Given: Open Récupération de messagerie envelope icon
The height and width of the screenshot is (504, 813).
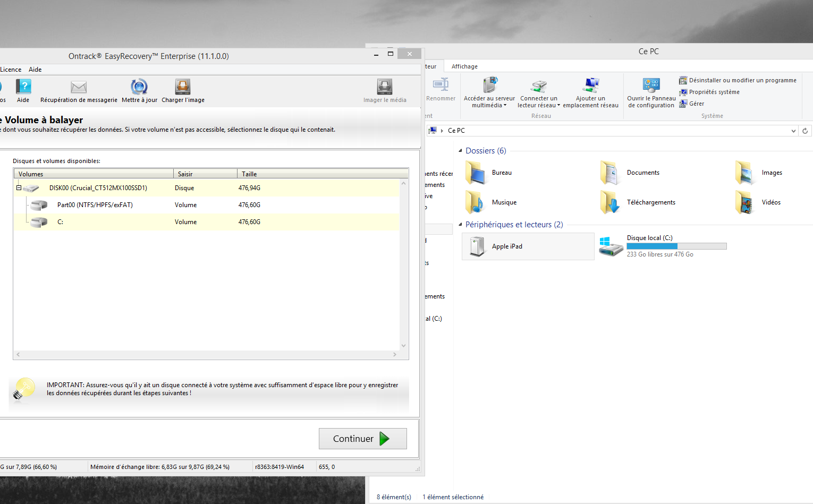Looking at the screenshot, I should coord(79,87).
